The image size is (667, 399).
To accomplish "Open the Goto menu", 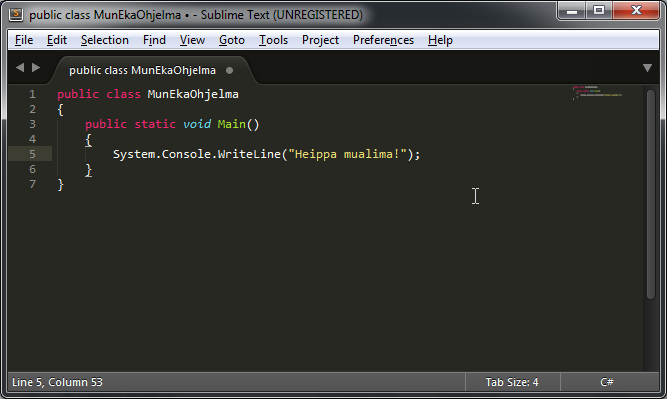I will point(232,40).
